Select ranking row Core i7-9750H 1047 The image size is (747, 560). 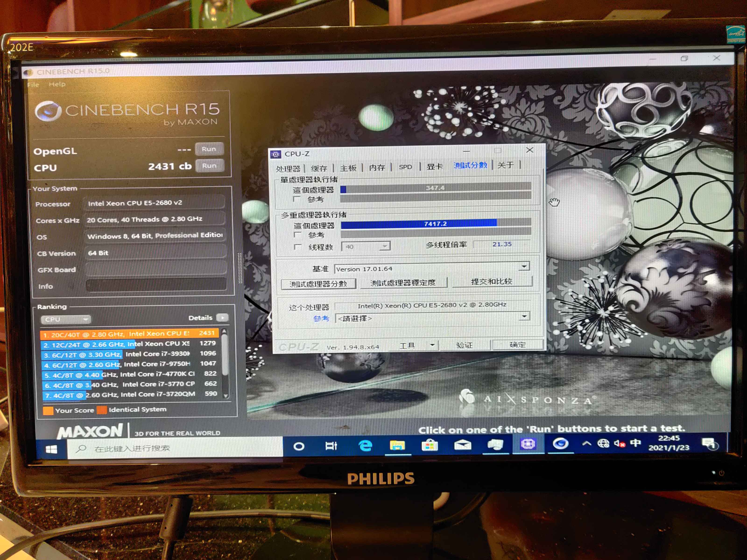pyautogui.click(x=130, y=364)
